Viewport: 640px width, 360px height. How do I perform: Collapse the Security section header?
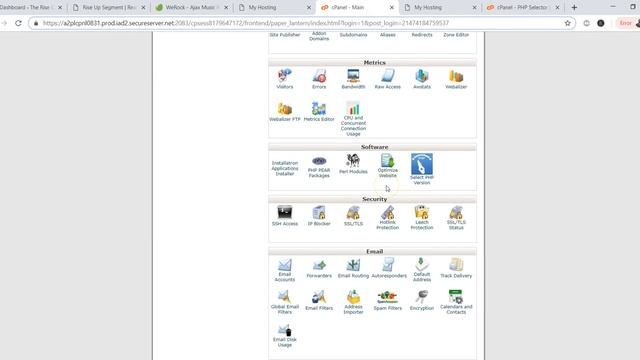[x=372, y=199]
